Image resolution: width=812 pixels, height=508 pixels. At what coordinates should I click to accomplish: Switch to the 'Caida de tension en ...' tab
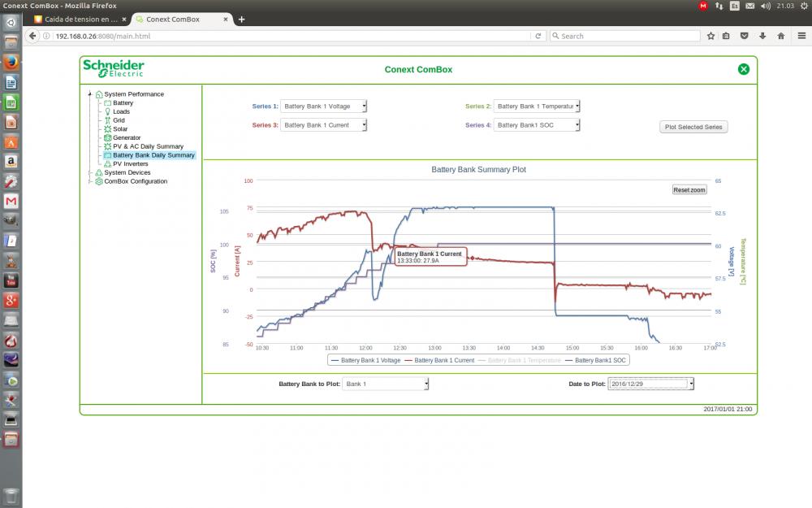coord(81,20)
